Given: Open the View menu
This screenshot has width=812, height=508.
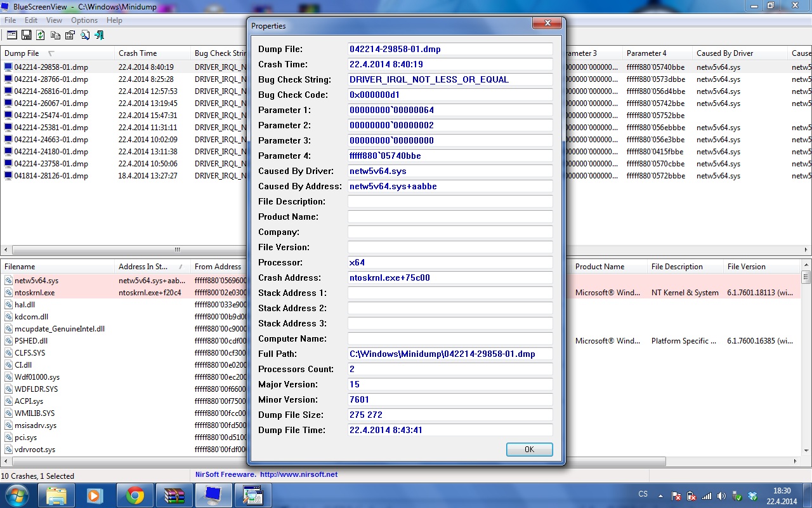Looking at the screenshot, I should pos(54,20).
